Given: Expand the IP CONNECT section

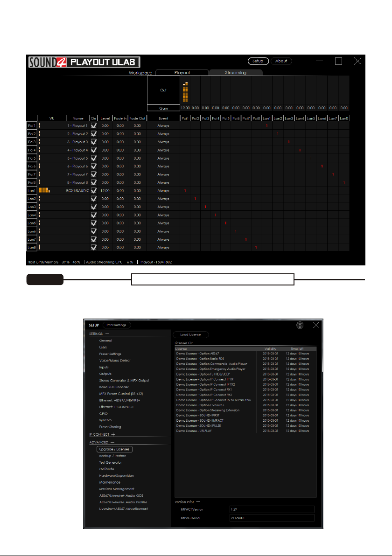Looking at the screenshot, I should coord(113,434).
